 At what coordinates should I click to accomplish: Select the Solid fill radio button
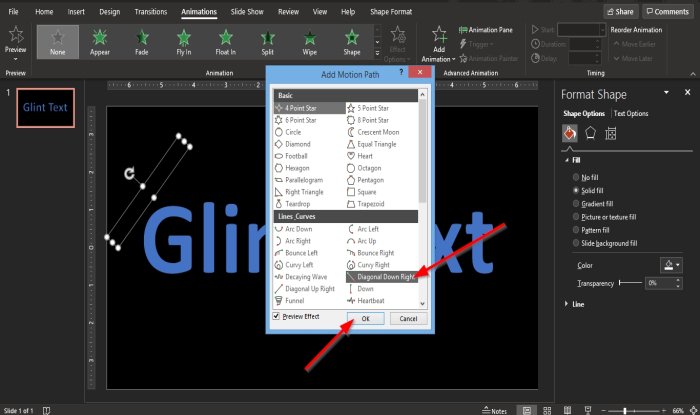576,190
